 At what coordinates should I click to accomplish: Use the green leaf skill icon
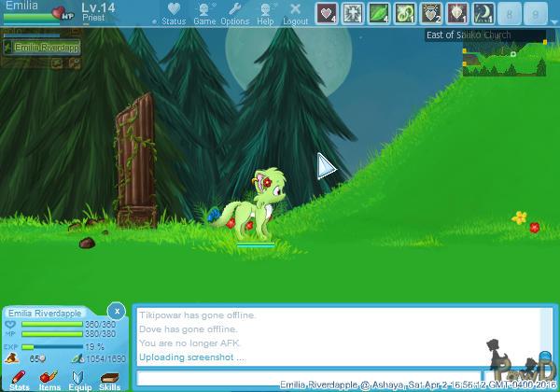(x=380, y=13)
